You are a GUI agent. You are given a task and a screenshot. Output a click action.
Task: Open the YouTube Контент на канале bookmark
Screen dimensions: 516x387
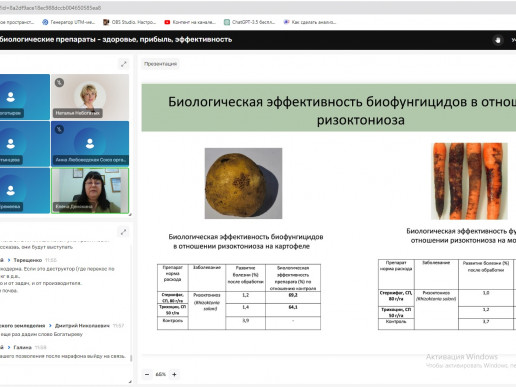click(190, 22)
